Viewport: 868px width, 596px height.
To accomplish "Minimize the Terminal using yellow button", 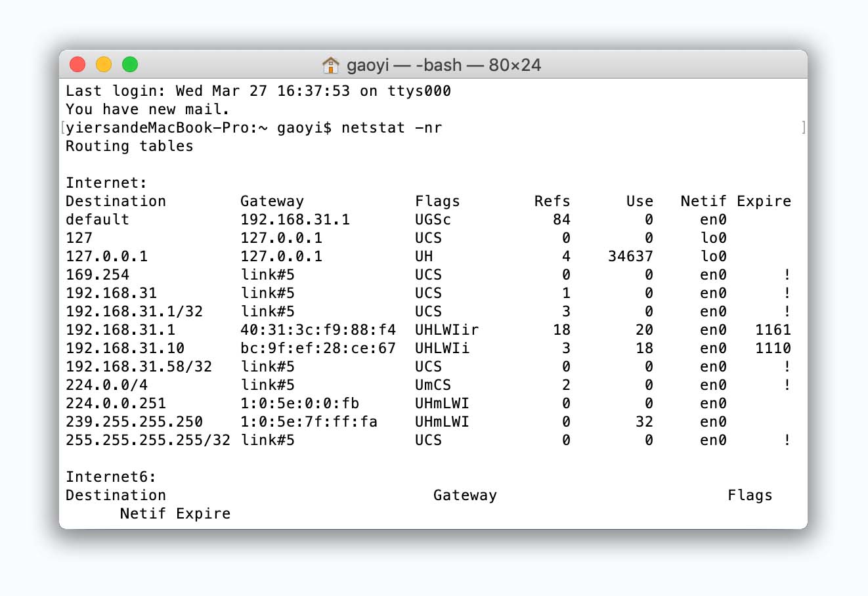I will tap(104, 64).
